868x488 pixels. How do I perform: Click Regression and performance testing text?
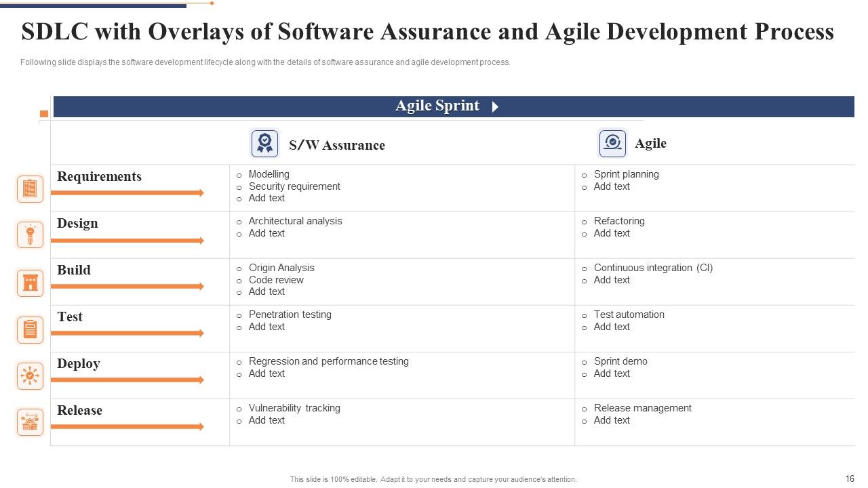[x=328, y=361]
